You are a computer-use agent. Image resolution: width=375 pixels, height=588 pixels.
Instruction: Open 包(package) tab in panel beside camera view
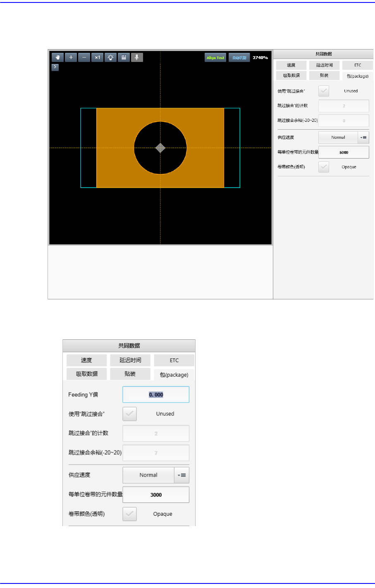pyautogui.click(x=358, y=76)
